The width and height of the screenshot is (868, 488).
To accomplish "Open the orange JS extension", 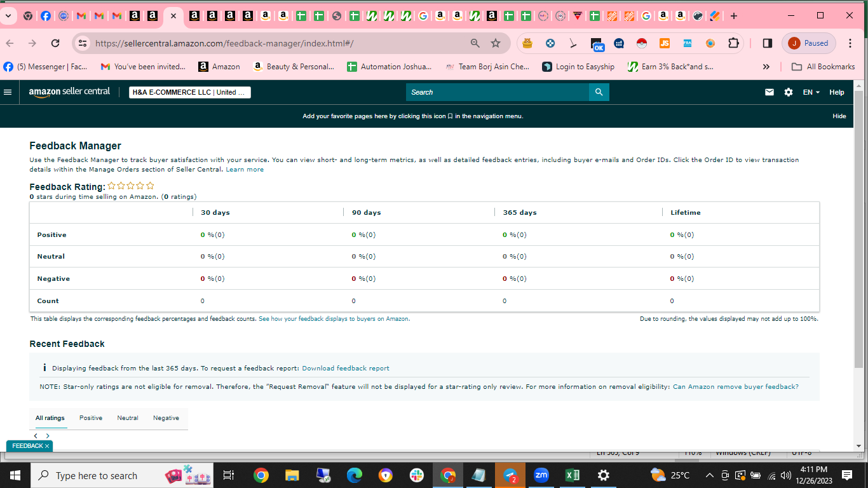I will tap(664, 43).
